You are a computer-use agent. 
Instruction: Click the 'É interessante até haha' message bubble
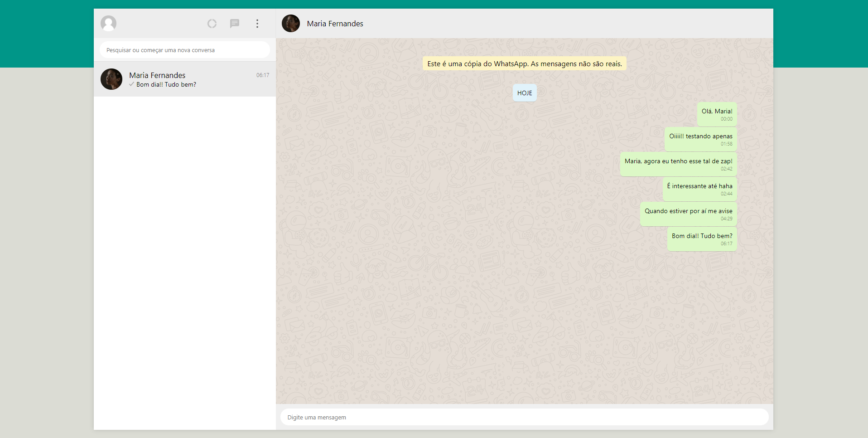[x=699, y=189]
